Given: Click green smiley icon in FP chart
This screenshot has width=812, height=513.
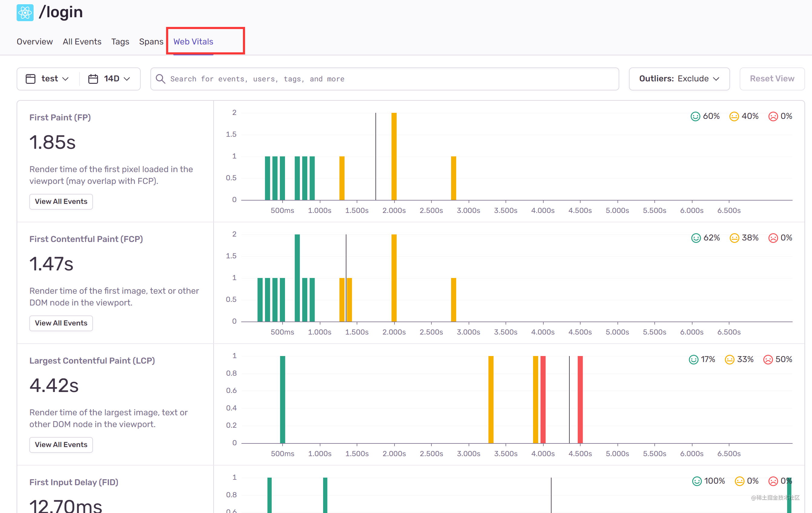Looking at the screenshot, I should 695,117.
